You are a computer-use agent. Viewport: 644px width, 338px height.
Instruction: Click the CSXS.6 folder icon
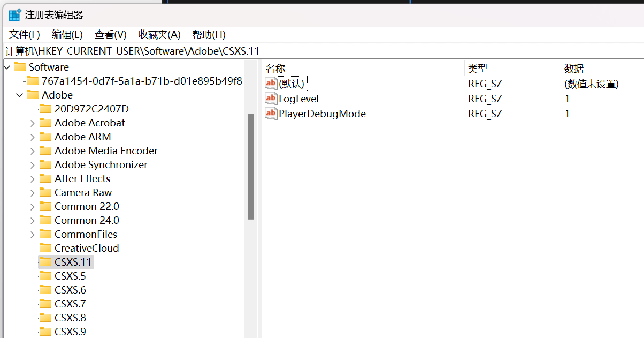click(x=45, y=290)
